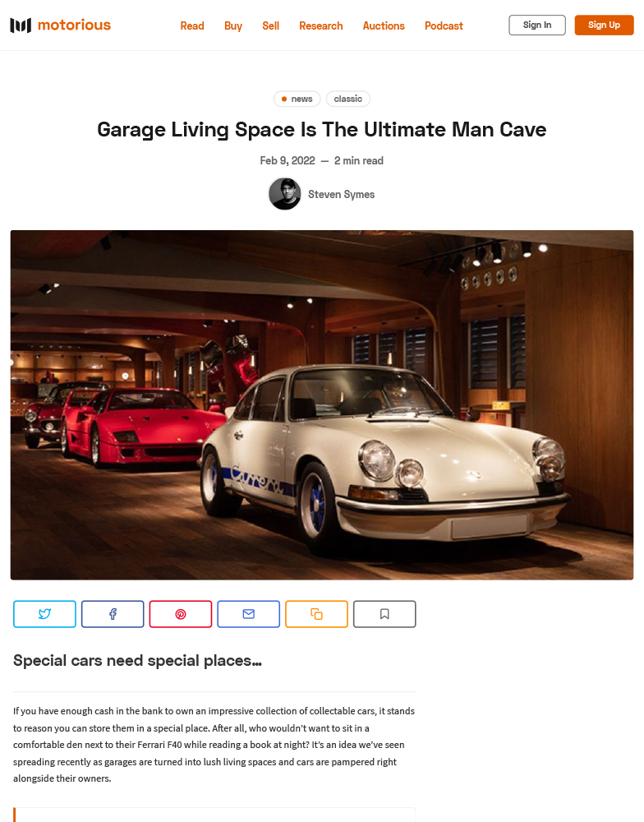Click the Motorious logo

pyautogui.click(x=60, y=25)
